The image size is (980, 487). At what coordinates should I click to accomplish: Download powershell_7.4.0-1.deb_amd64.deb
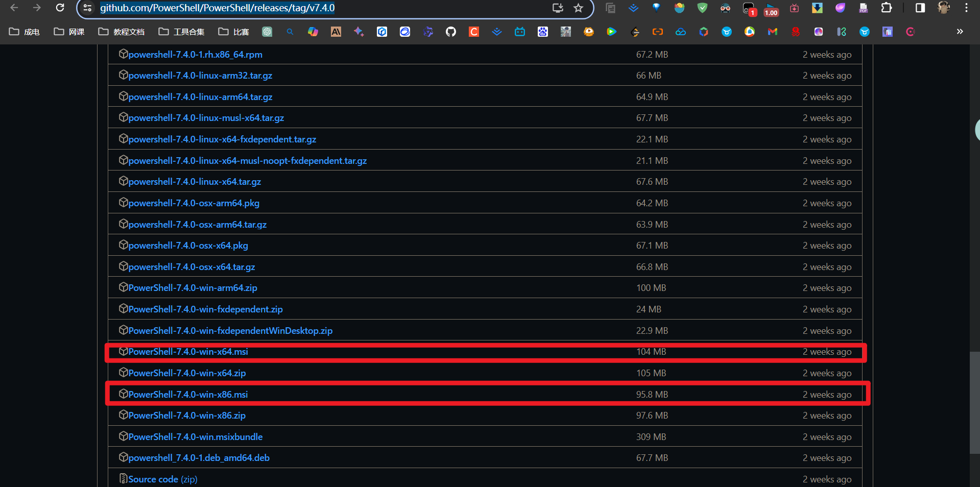coord(199,458)
